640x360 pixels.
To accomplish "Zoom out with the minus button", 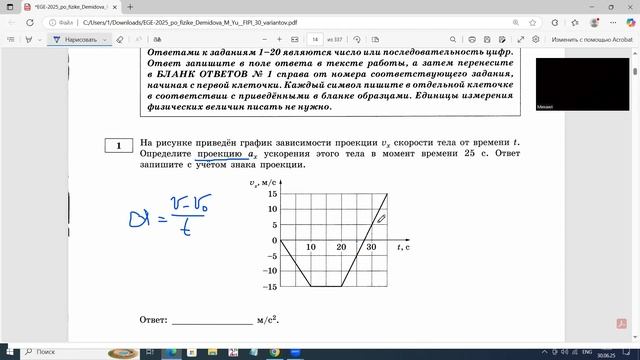I will click(x=264, y=40).
